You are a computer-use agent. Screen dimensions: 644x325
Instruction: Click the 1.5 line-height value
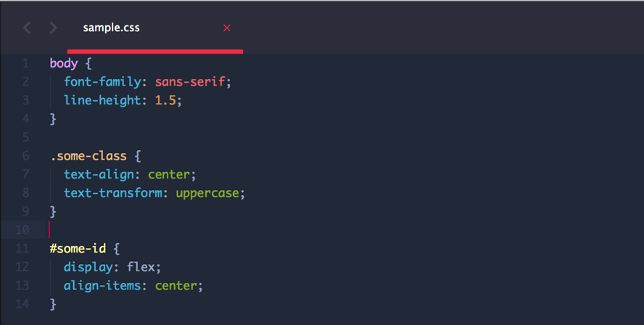coord(165,100)
